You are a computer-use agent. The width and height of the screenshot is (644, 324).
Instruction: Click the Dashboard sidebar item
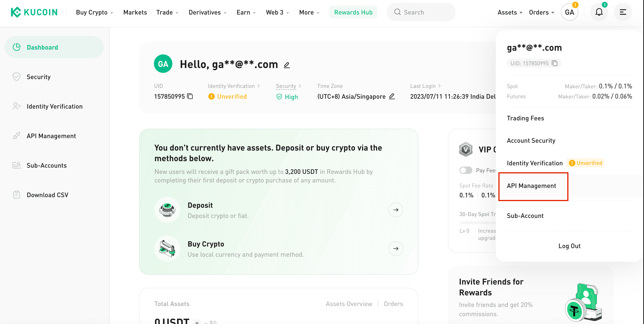(54, 47)
